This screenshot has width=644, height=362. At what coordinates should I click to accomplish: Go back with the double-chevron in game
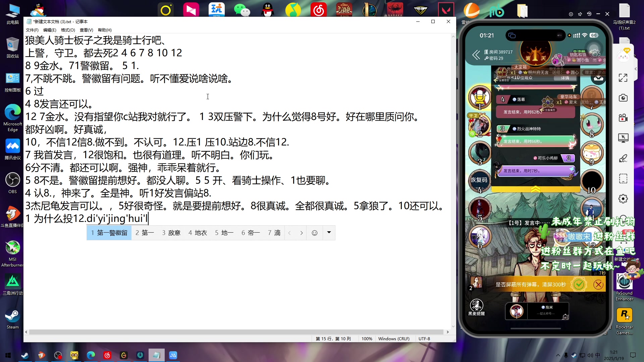[x=476, y=55]
